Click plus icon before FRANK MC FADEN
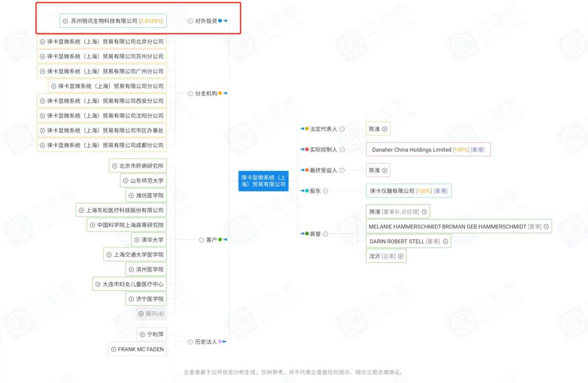The image size is (588, 383). click(113, 349)
